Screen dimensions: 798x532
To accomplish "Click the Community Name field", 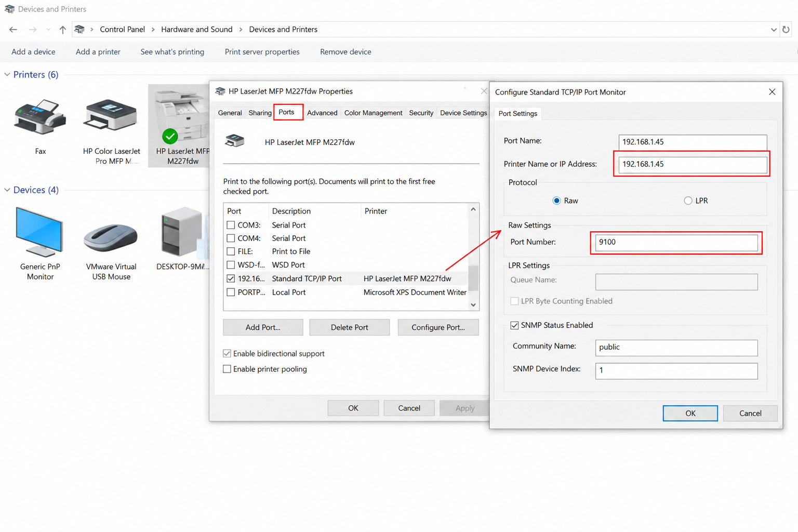I will tap(676, 348).
